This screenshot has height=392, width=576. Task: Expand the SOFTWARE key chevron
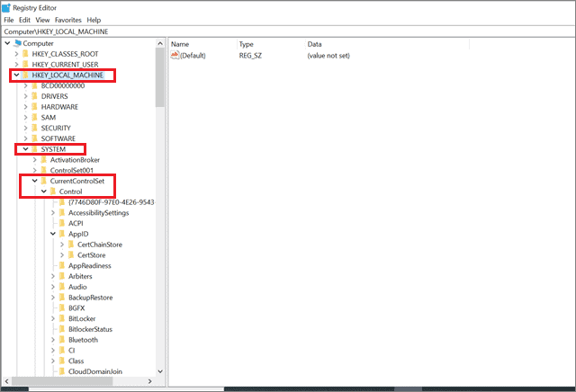tap(26, 138)
